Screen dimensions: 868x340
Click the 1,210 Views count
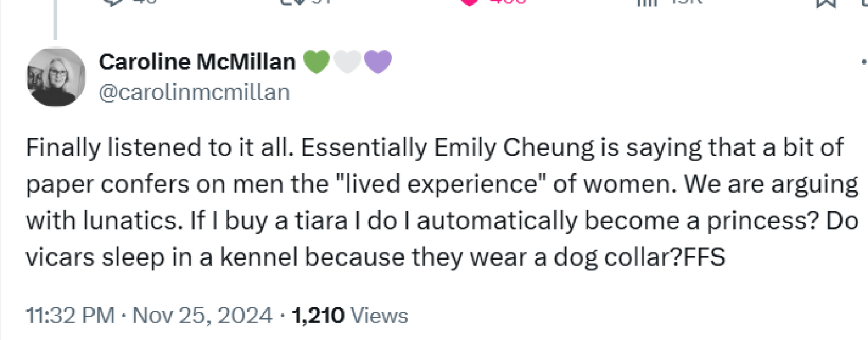(x=349, y=315)
